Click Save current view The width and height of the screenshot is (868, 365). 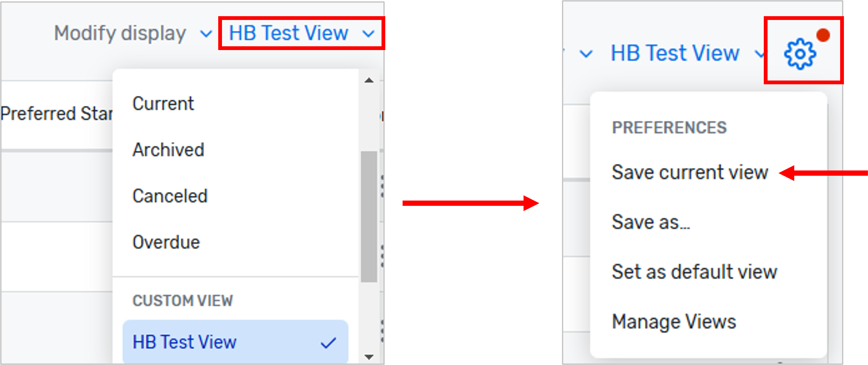pyautogui.click(x=690, y=172)
